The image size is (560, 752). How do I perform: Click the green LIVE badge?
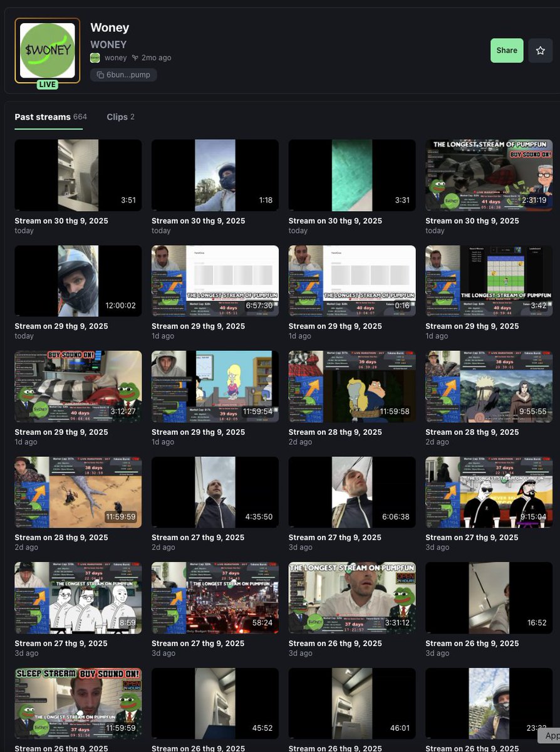tap(48, 85)
